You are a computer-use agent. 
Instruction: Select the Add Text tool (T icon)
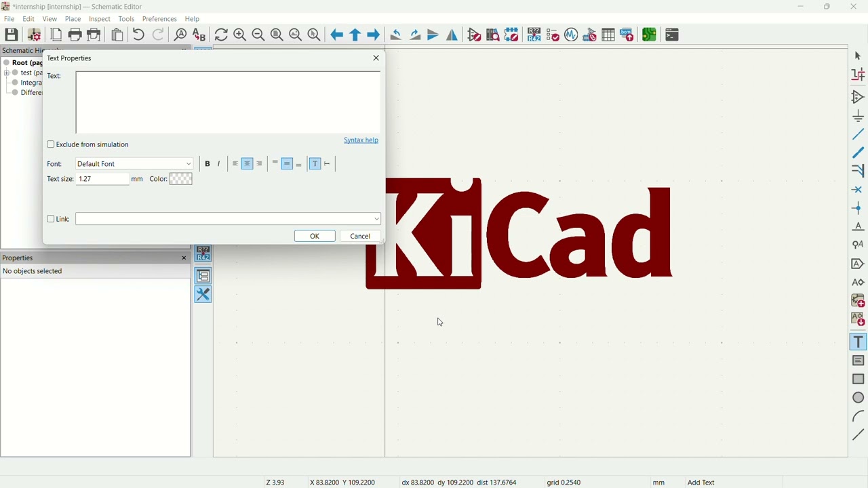859,343
